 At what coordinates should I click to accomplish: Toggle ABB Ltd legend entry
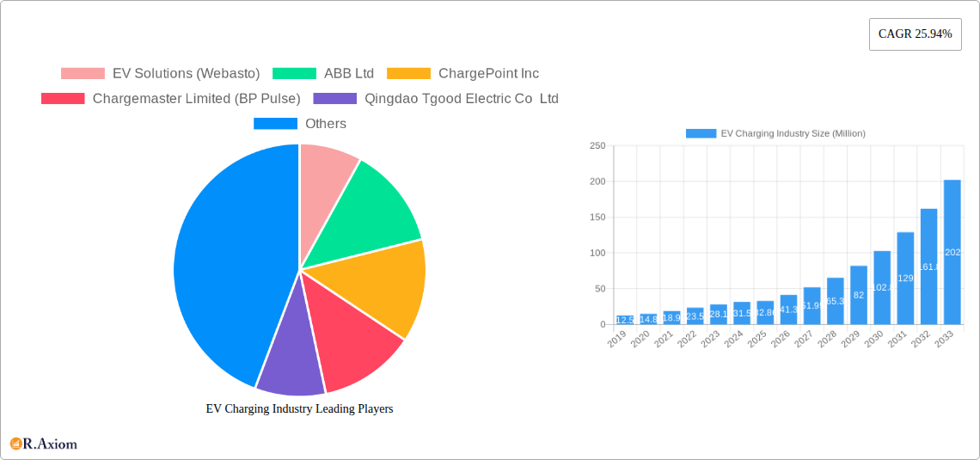point(323,74)
